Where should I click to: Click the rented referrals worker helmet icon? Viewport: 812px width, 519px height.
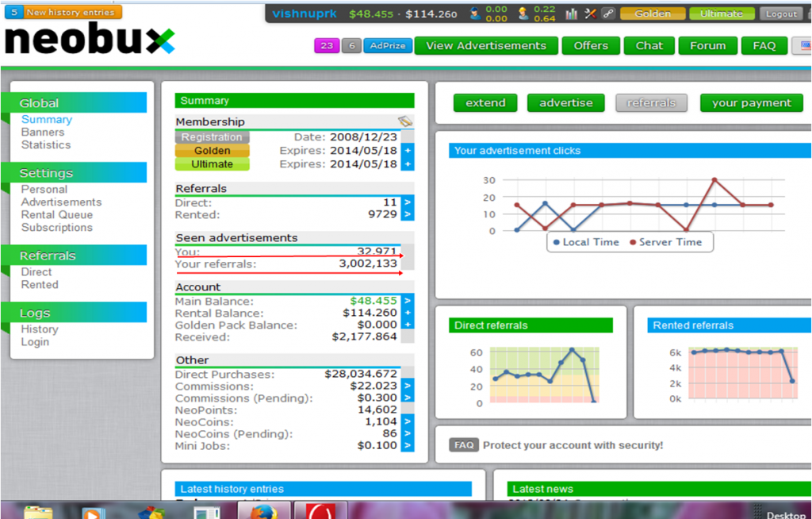523,13
